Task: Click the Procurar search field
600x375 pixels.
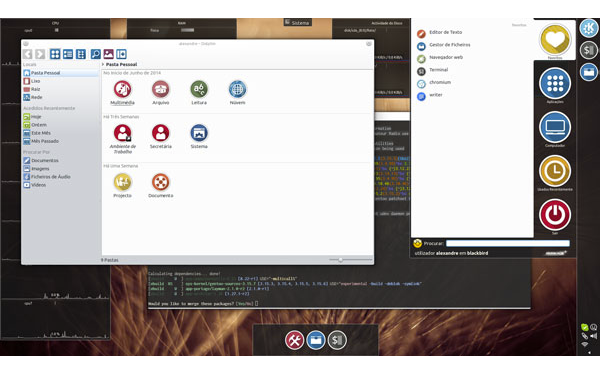Action: point(508,243)
